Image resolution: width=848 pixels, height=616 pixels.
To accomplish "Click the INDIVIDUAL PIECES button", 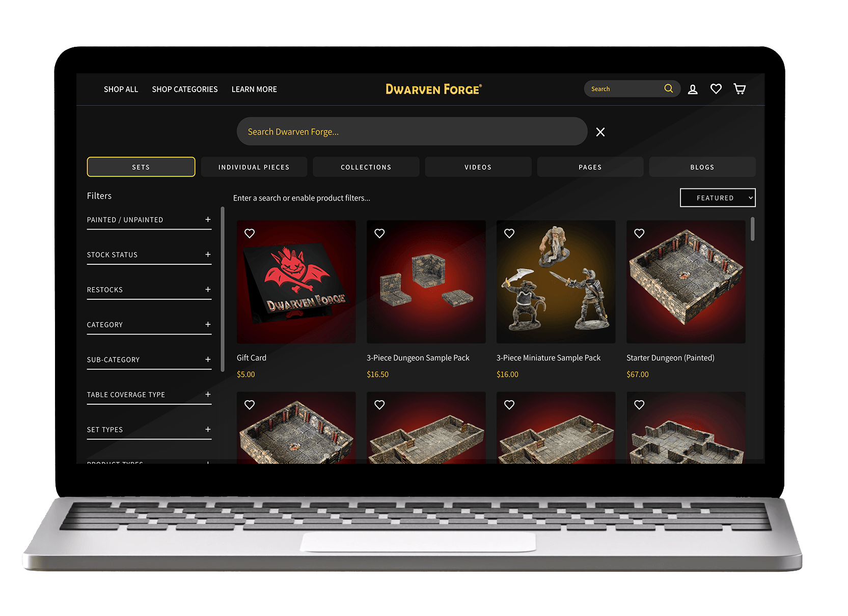I will coord(254,166).
